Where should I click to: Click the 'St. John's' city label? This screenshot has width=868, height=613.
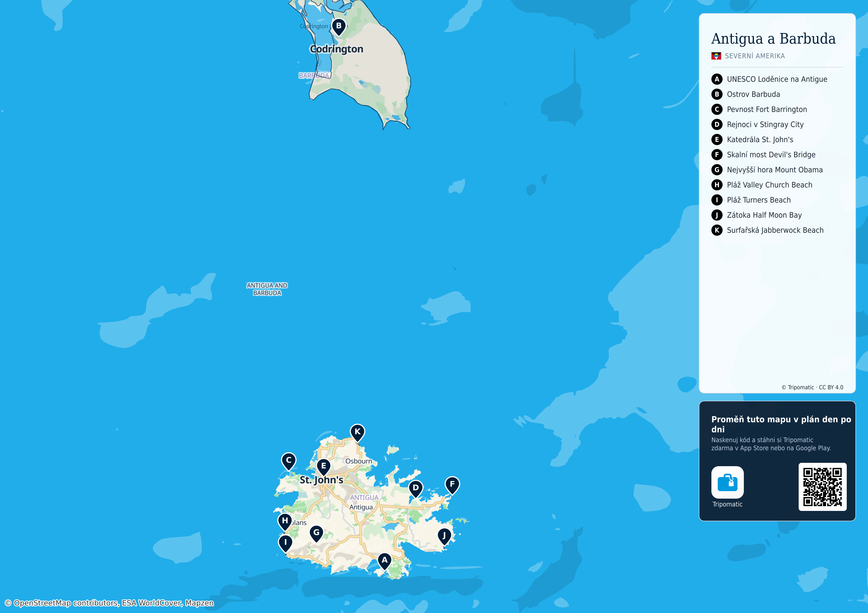[x=321, y=480]
